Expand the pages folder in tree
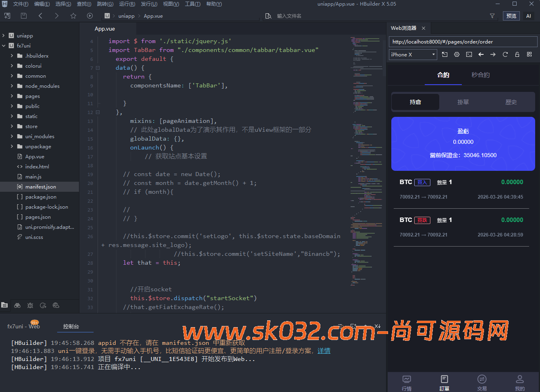This screenshot has height=392, width=540. coord(12,96)
